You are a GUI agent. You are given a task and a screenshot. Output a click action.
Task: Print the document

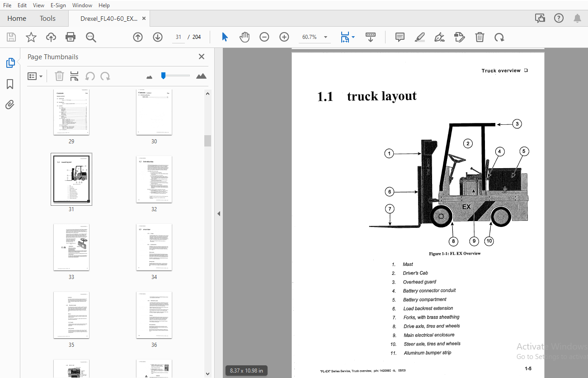click(71, 37)
